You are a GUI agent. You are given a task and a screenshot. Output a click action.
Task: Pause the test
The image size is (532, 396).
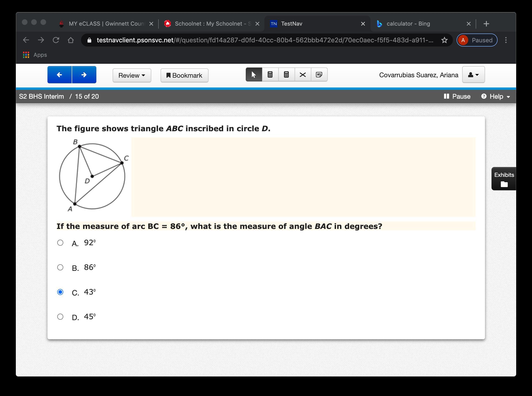pos(457,96)
